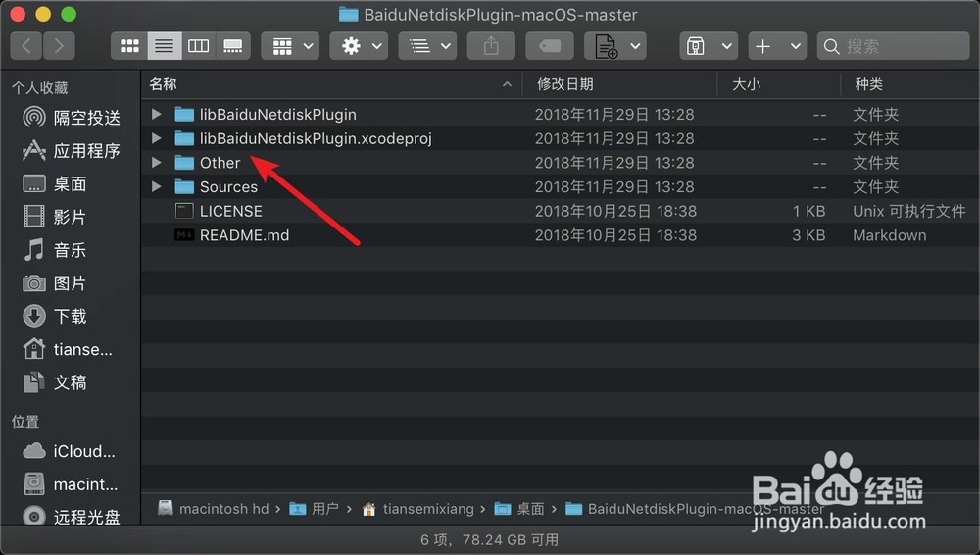Switch to icon view
Viewport: 980px width, 555px height.
point(129,46)
